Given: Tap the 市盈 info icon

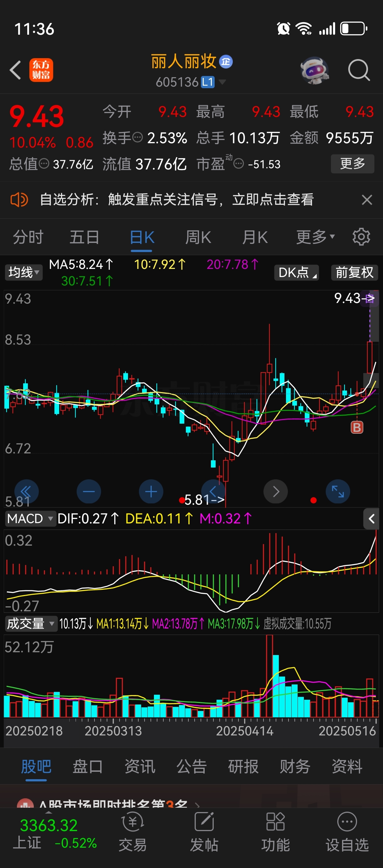Looking at the screenshot, I should click(238, 164).
